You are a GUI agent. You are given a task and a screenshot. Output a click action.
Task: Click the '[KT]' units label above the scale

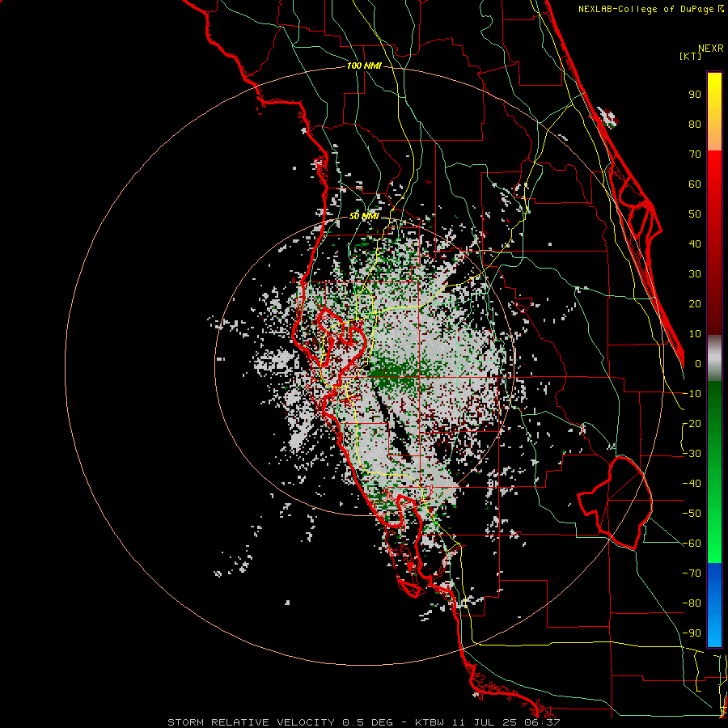[x=691, y=56]
